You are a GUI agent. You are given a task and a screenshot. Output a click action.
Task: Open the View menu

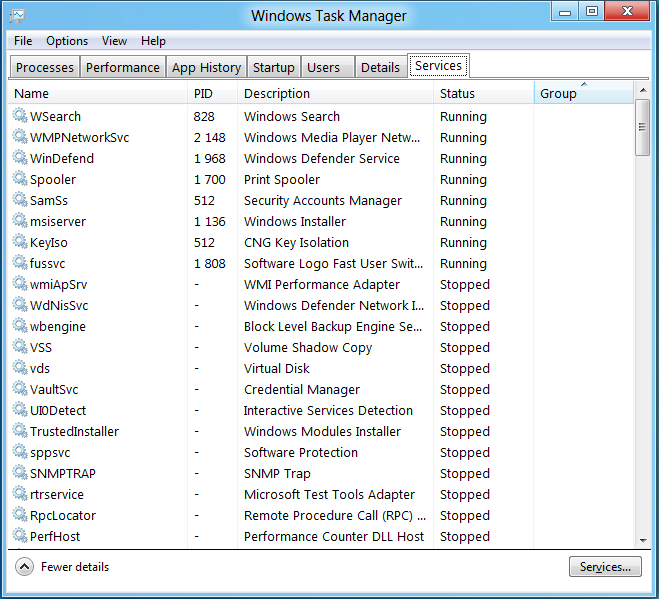click(114, 41)
